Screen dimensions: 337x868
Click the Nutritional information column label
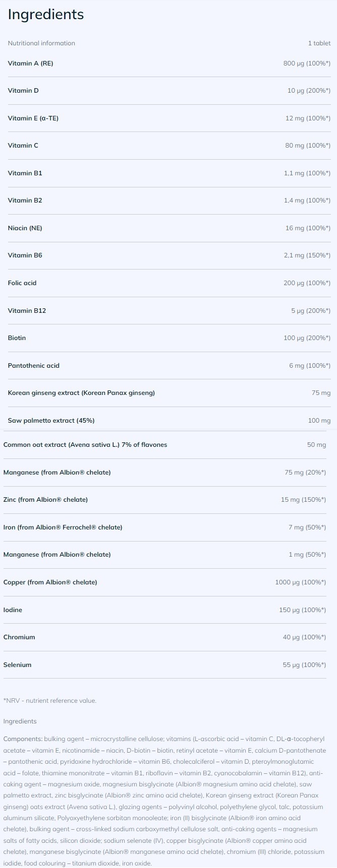[x=41, y=43]
